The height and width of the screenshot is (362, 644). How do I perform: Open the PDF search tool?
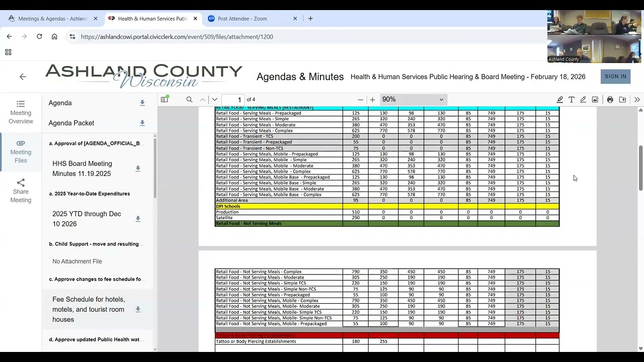pos(189,100)
